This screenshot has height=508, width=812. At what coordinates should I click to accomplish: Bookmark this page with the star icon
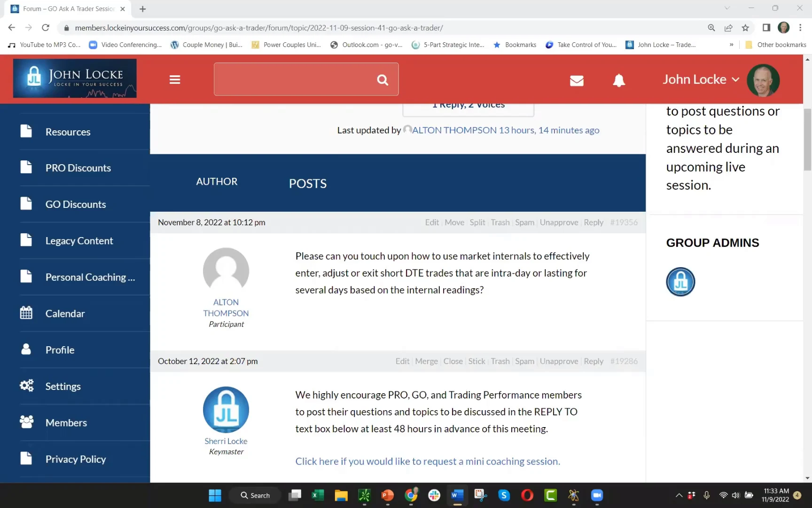click(745, 28)
